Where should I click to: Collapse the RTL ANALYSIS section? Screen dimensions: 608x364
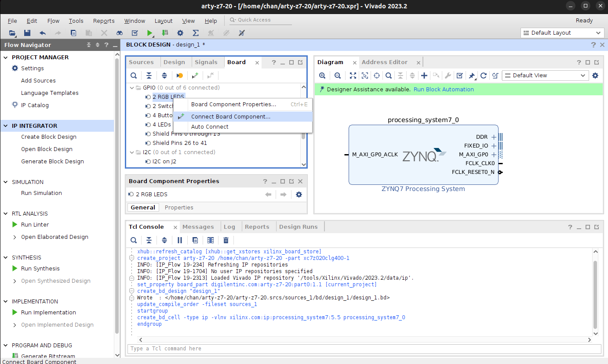[6, 214]
